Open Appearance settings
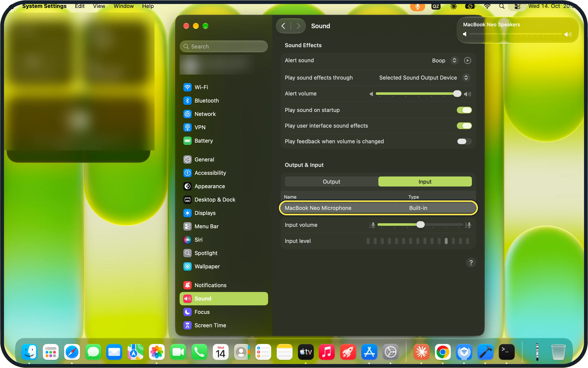 click(223, 186)
